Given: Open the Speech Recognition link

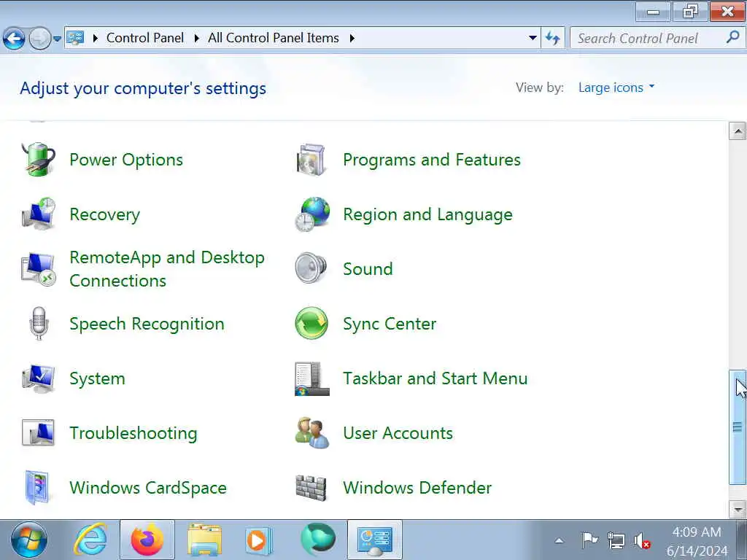Looking at the screenshot, I should click(x=147, y=324).
